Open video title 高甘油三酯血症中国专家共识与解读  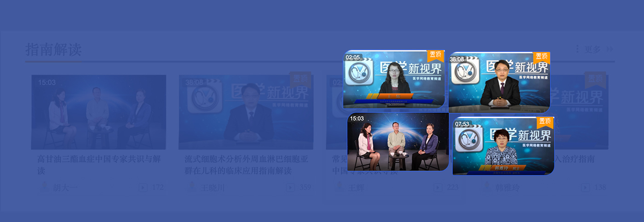pos(99,165)
